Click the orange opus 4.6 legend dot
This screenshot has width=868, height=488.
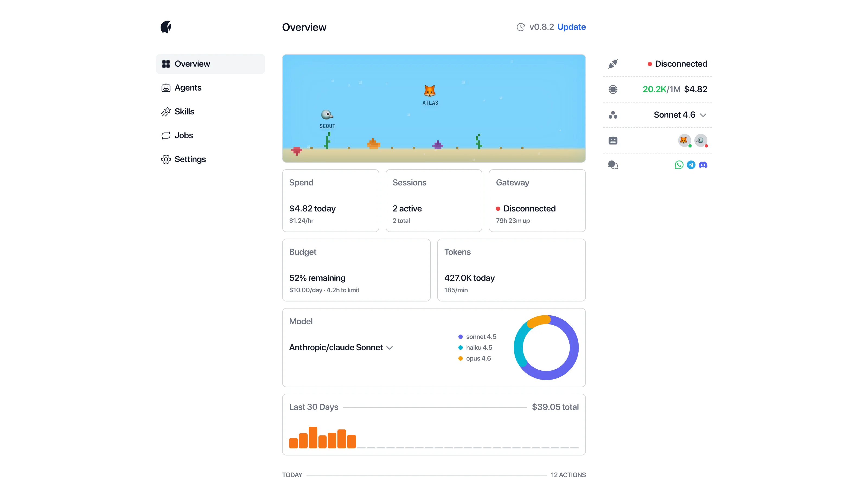coord(460,358)
